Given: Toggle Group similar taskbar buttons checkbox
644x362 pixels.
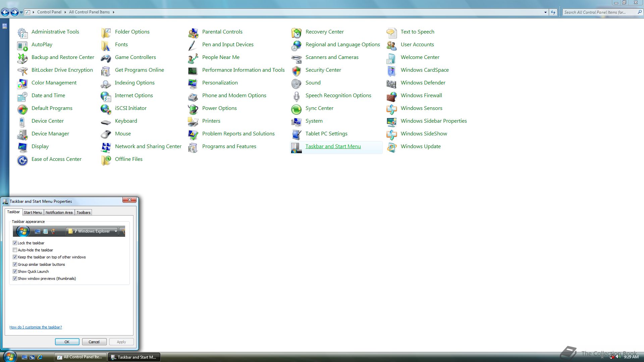Looking at the screenshot, I should point(15,264).
